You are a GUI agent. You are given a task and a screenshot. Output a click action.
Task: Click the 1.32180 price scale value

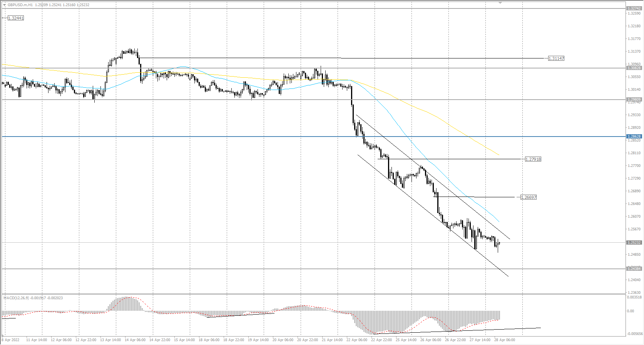coord(634,26)
